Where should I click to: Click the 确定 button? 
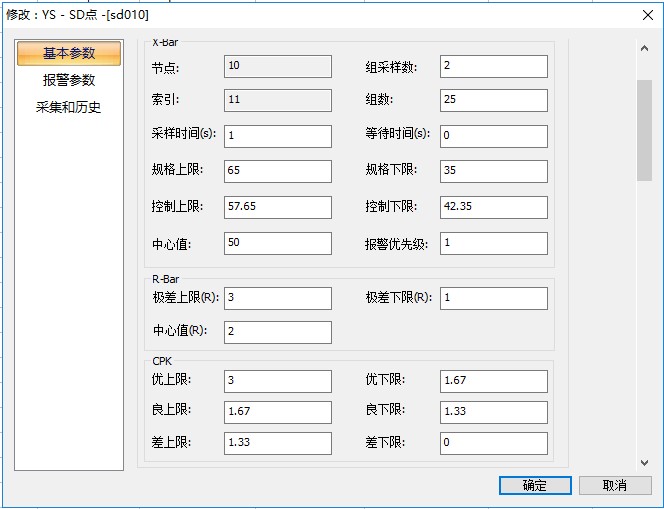coord(535,485)
